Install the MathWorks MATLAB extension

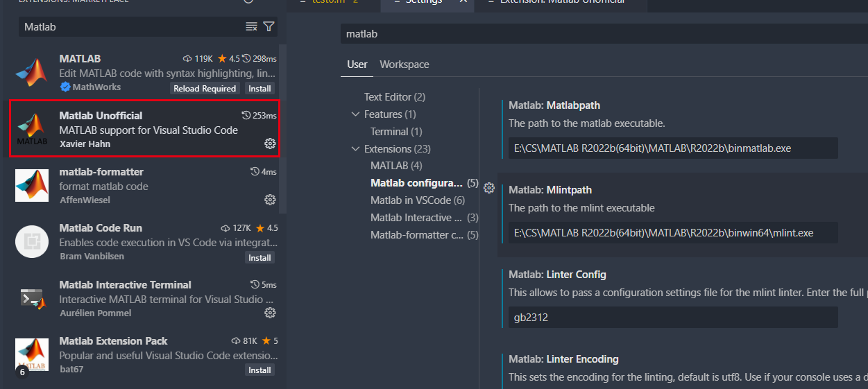(260, 88)
